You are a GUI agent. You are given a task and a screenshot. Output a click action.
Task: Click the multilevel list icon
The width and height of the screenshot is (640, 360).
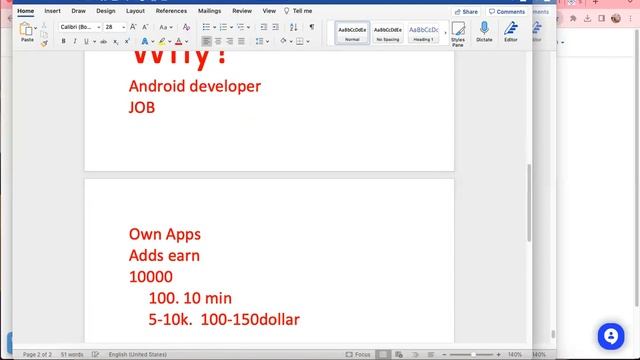coord(240,27)
